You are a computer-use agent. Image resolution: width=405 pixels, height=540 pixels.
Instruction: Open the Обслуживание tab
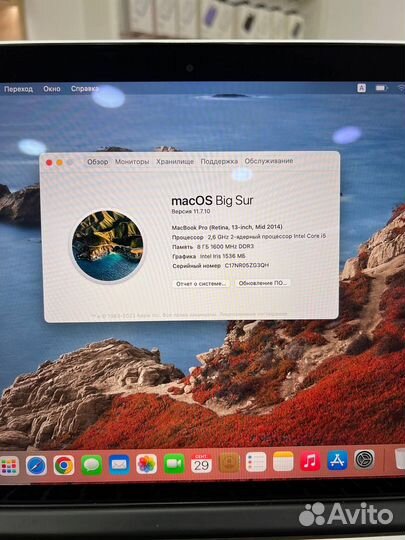269,161
